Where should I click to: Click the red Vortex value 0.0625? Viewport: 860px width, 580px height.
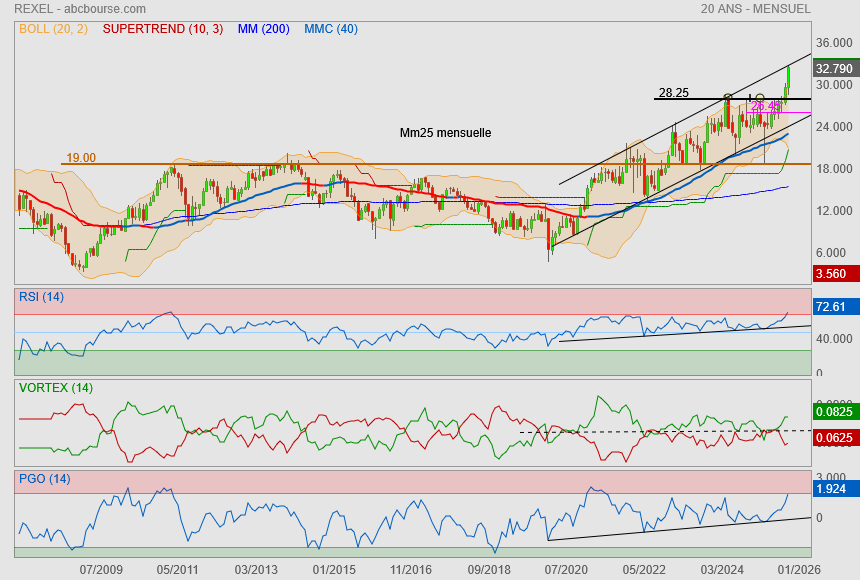point(834,437)
